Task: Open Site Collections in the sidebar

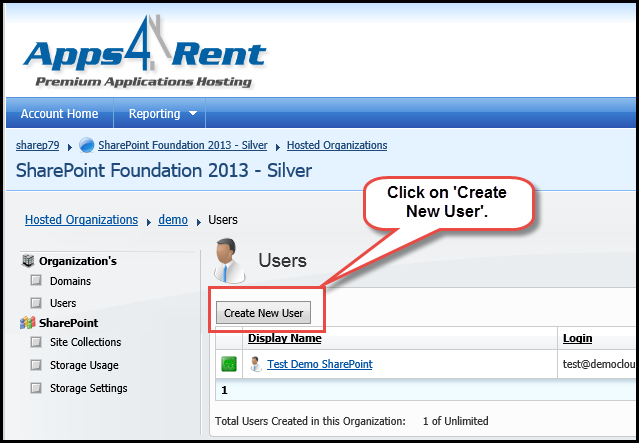Action: click(86, 342)
